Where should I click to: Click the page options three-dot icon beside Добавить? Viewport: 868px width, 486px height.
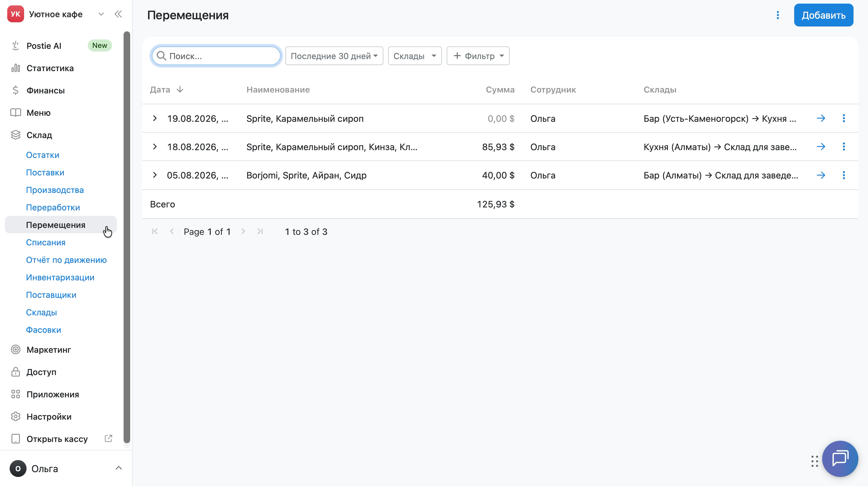click(x=778, y=15)
